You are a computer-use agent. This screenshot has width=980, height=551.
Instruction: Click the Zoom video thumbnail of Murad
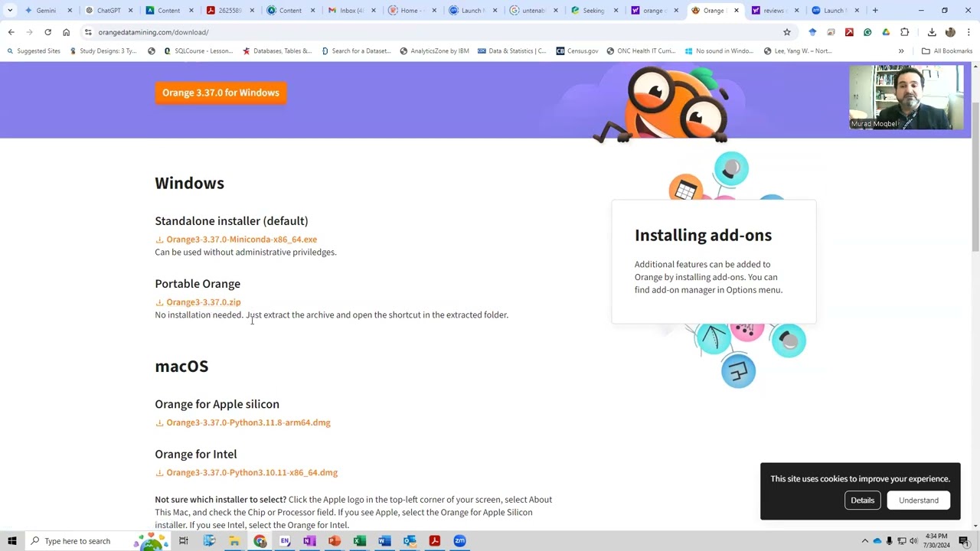click(906, 97)
